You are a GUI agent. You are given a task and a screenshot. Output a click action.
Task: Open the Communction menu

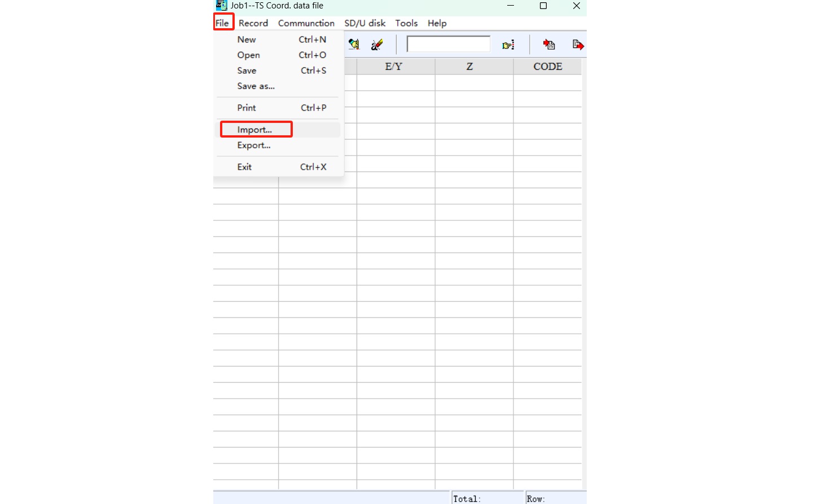306,23
